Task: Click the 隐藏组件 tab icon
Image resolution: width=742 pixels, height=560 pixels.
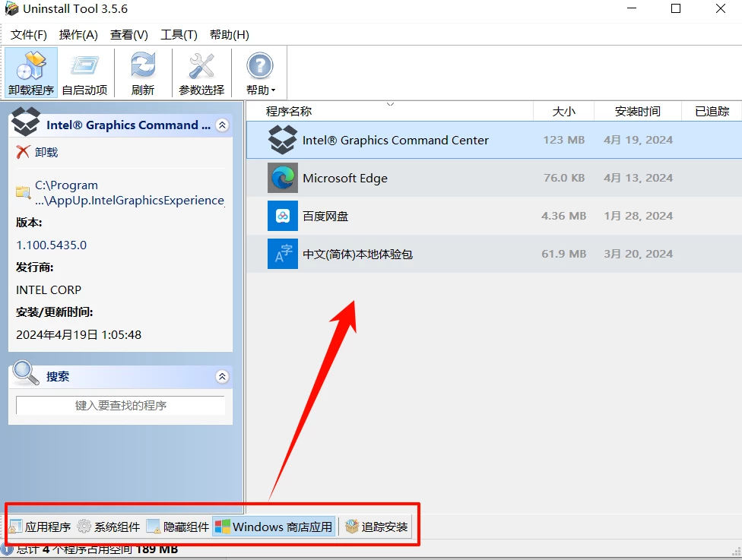Action: (x=154, y=527)
